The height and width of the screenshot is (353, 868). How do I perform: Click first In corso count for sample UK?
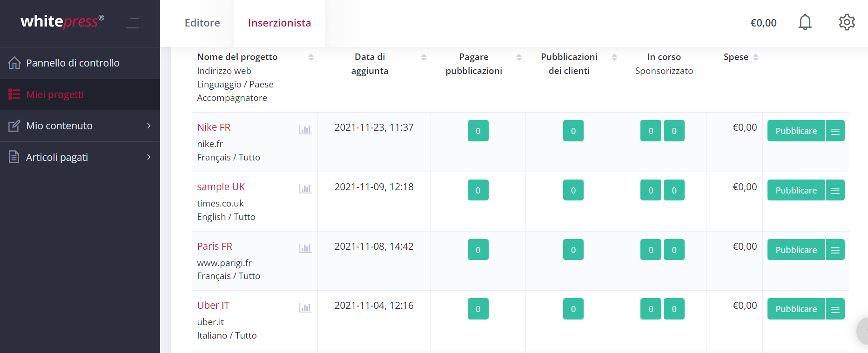pos(651,190)
